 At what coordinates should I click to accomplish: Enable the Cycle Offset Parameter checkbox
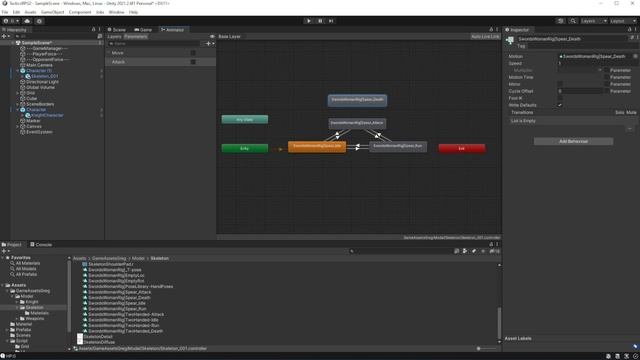pyautogui.click(x=606, y=91)
